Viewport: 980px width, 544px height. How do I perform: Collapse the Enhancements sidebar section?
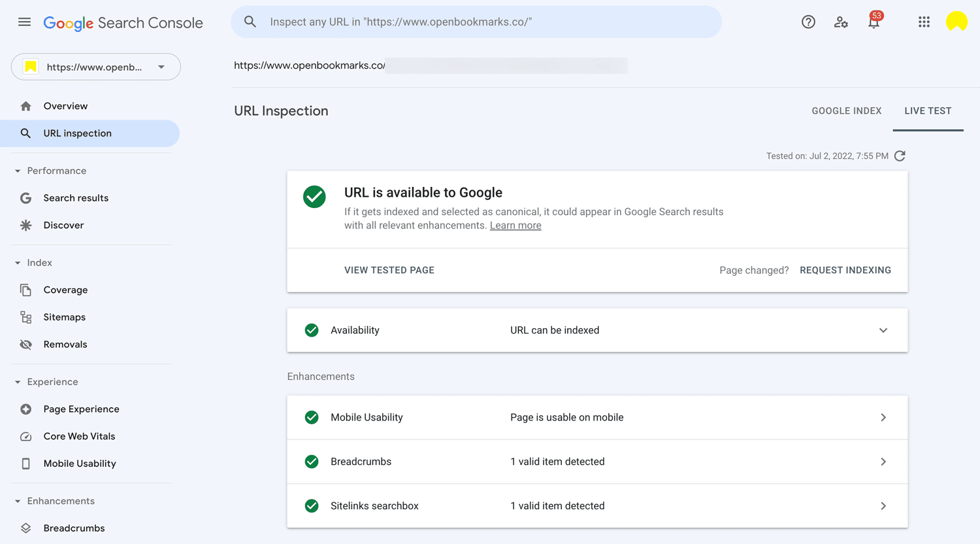click(x=18, y=501)
